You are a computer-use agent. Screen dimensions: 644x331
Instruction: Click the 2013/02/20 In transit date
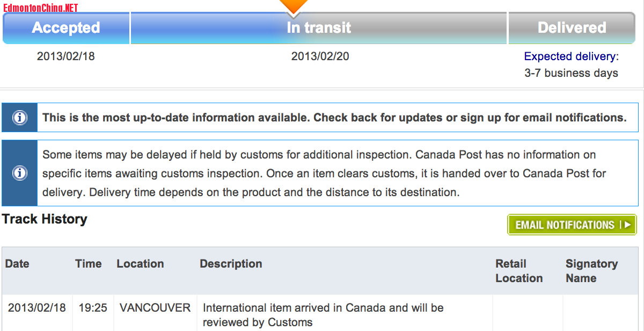click(x=320, y=56)
